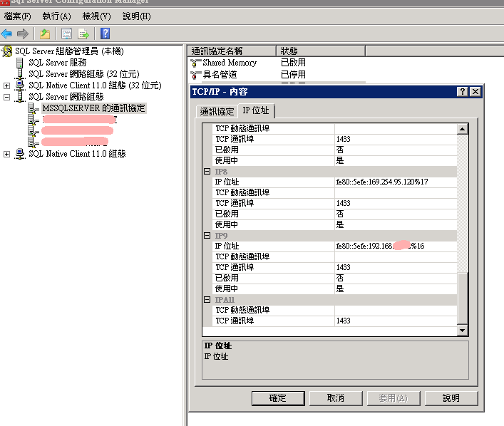
Task: Click the Back arrow toolbar icon
Action: tap(6, 33)
